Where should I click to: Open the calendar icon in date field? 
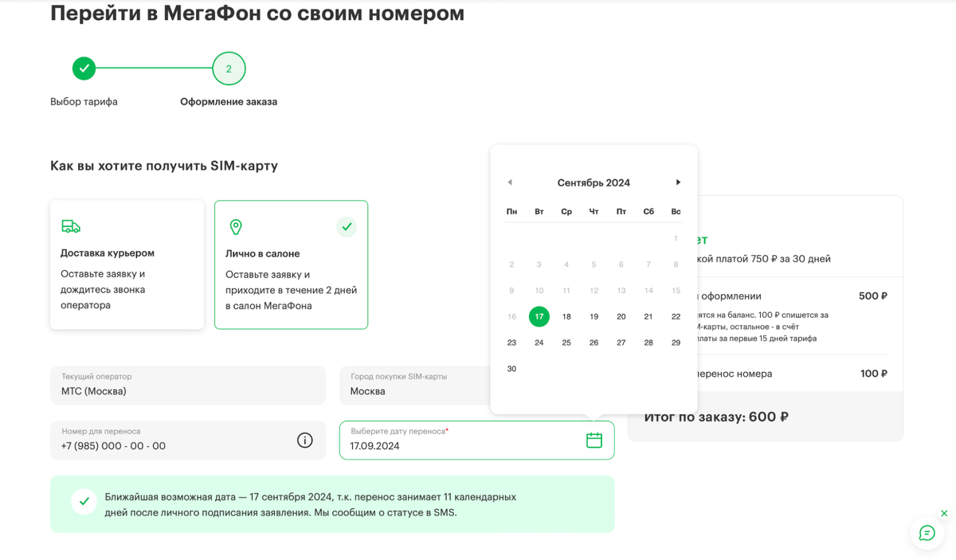594,440
